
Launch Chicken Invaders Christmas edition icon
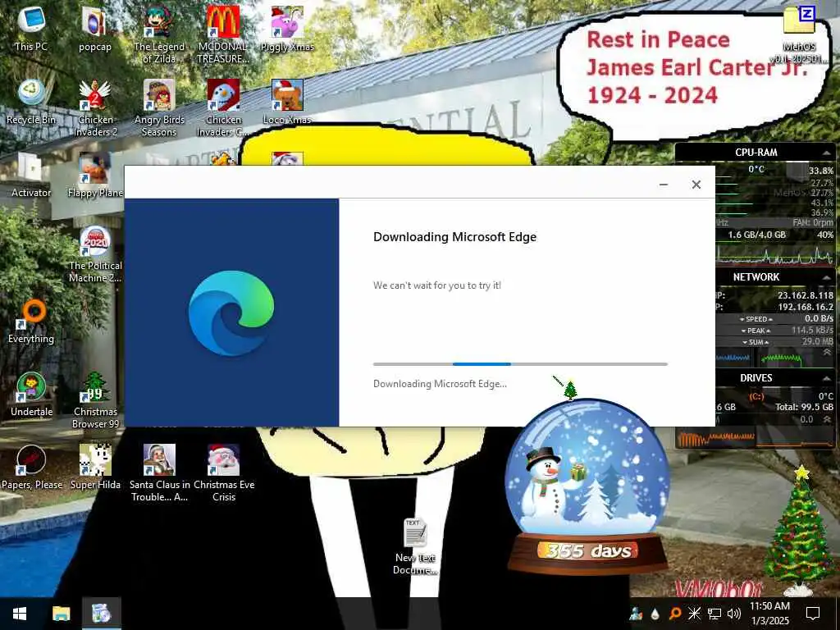click(x=223, y=107)
